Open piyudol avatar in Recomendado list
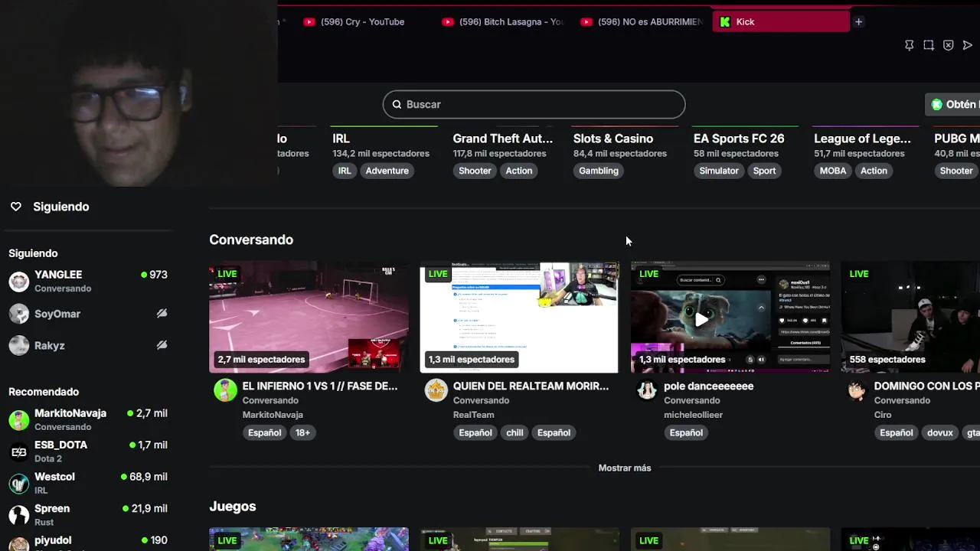 pos(19,545)
